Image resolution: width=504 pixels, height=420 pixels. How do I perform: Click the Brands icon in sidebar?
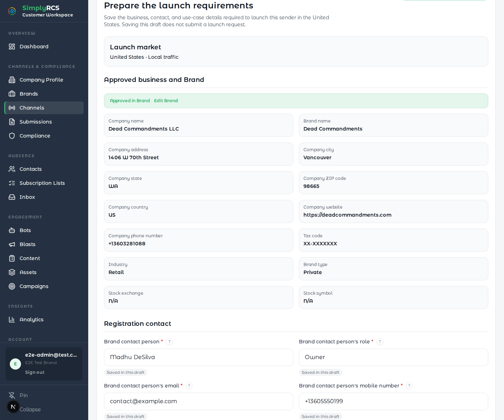tap(12, 94)
